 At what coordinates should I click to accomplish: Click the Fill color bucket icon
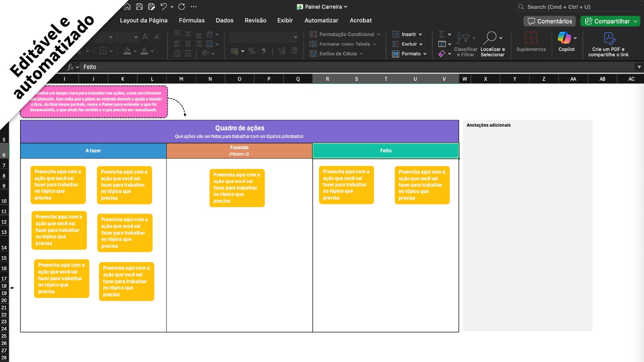coord(127,51)
